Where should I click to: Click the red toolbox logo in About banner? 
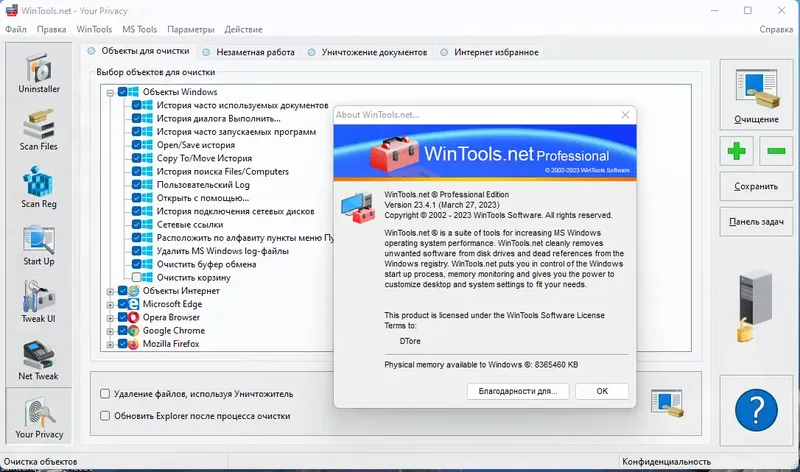tap(394, 153)
